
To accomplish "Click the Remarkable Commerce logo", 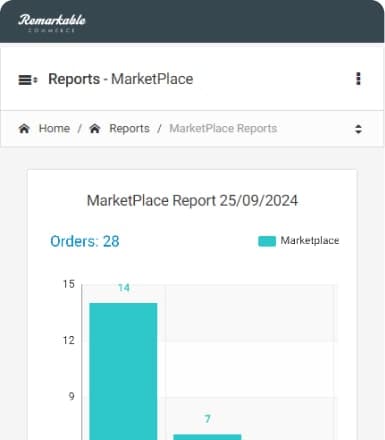I will 52,23.
